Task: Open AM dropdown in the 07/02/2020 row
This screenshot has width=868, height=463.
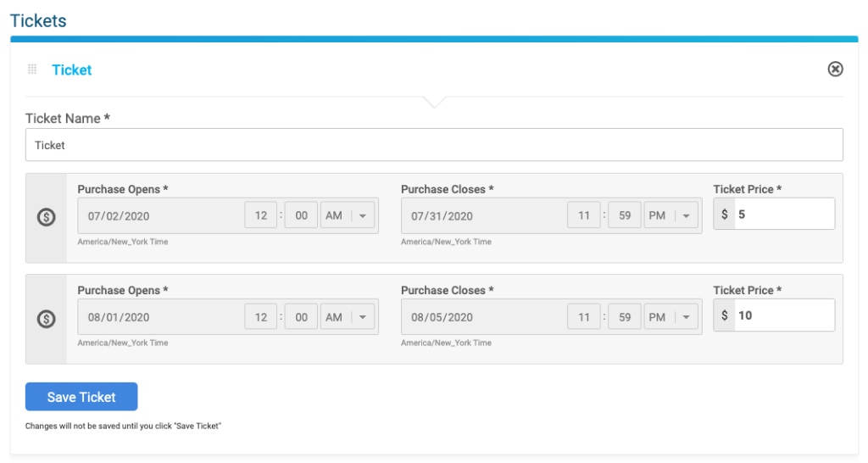Action: coord(348,215)
